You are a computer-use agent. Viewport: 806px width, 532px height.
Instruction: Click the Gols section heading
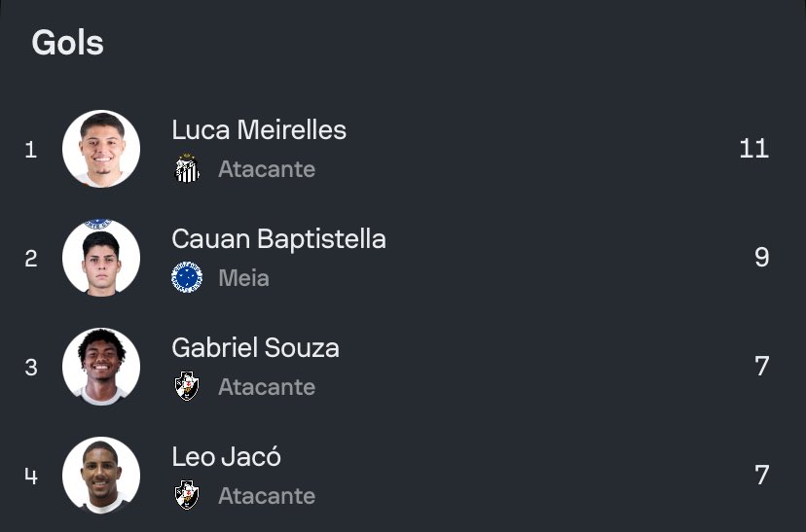(x=67, y=43)
